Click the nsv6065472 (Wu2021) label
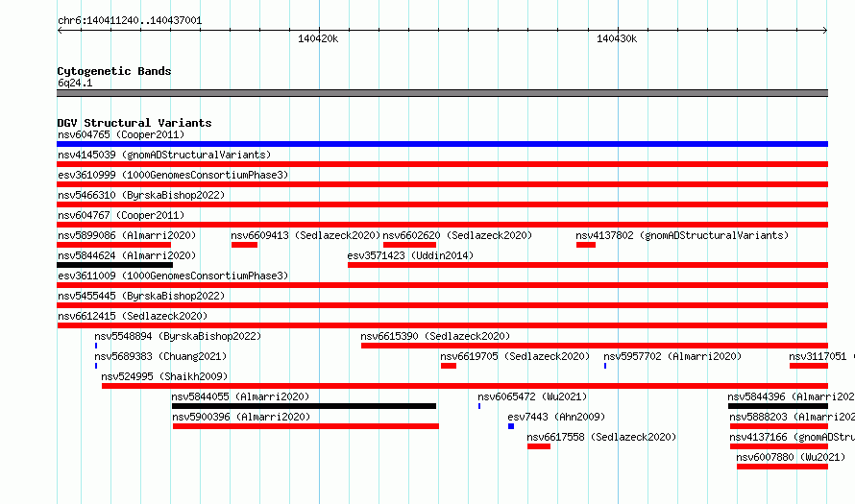The height and width of the screenshot is (504, 855). pyautogui.click(x=532, y=396)
